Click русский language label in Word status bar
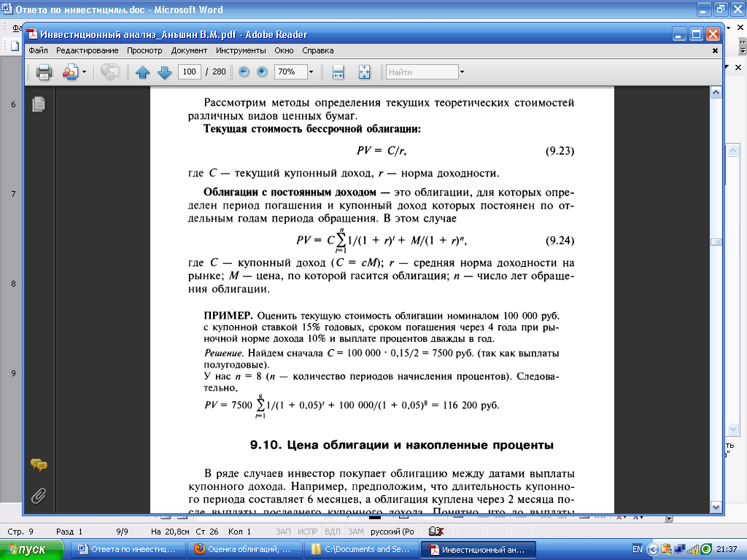747x560 pixels. [392, 532]
